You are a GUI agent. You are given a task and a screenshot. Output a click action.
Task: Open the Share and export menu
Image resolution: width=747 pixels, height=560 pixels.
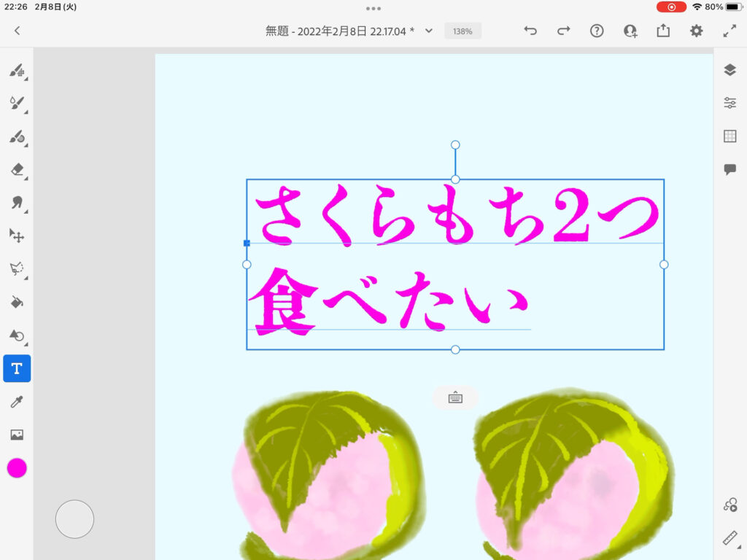[663, 31]
